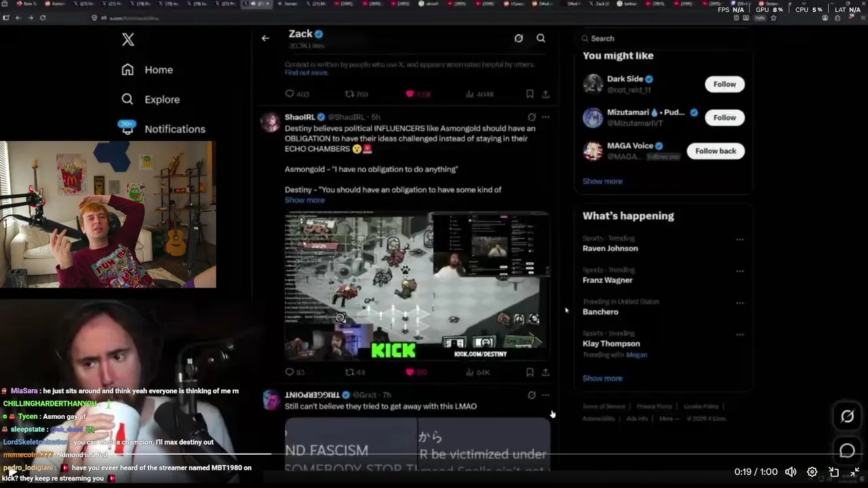Open the Franz Wagner trending topic

[608, 280]
